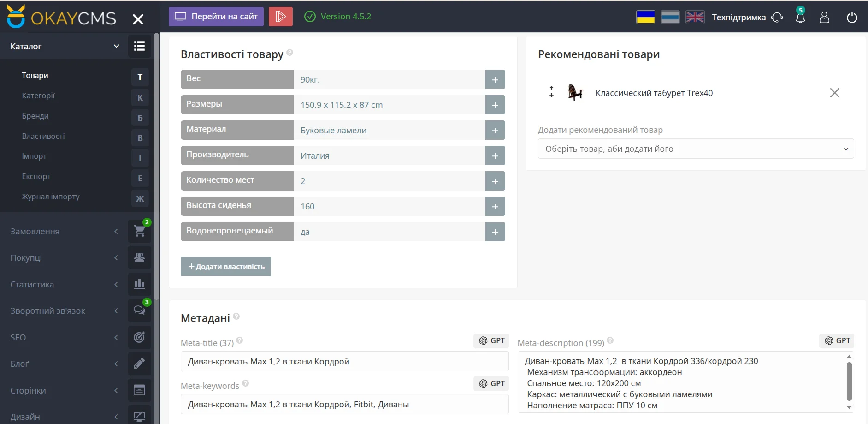This screenshot has height=424, width=868.
Task: Open the user profile icon
Action: tap(825, 17)
